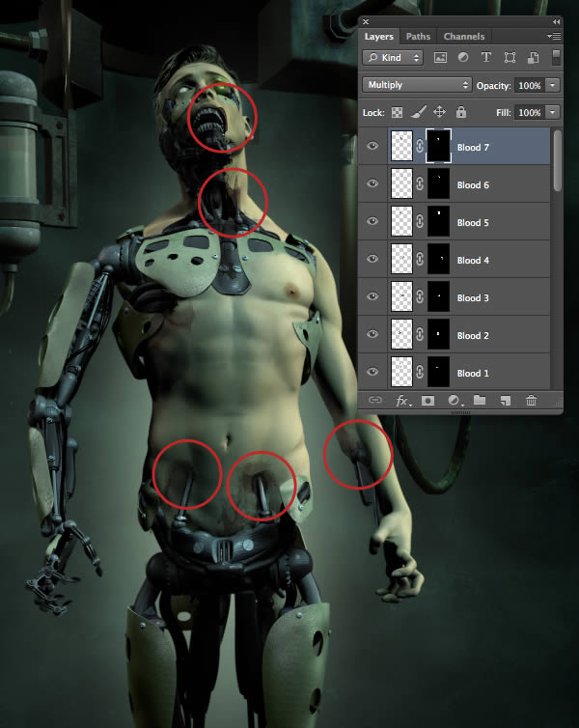
Task: Toggle the layer filtering switch
Action: click(555, 58)
